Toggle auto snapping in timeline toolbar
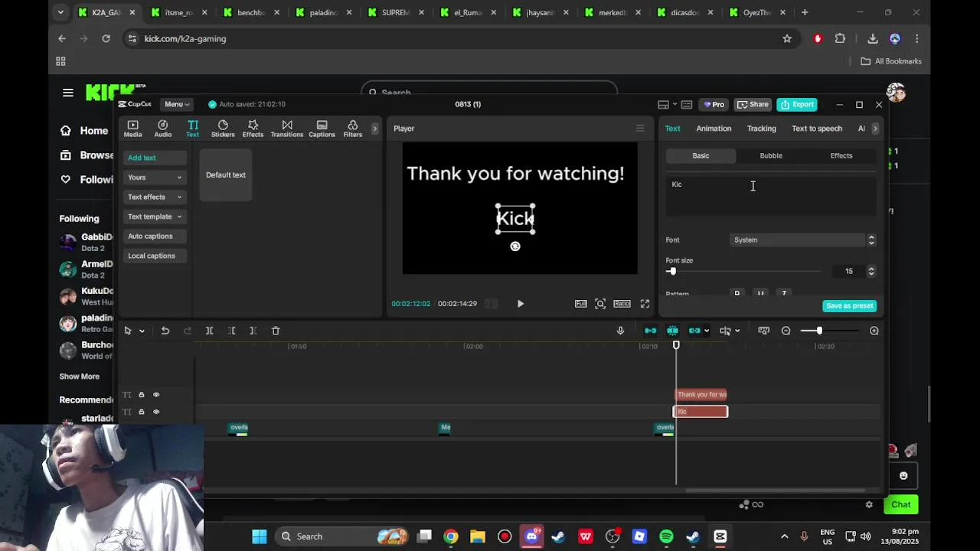The image size is (980, 551). pyautogui.click(x=672, y=331)
